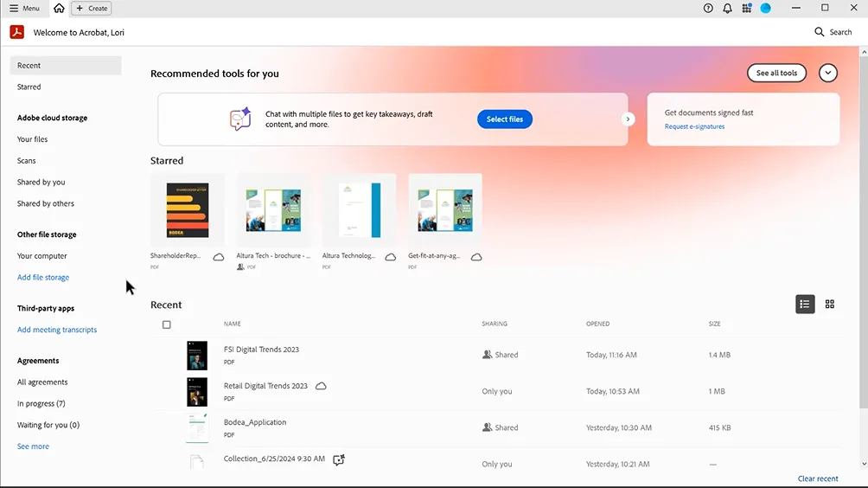Viewport: 868px width, 488px height.
Task: Click the cloud icon next to Get-fit-at-any-ag
Action: [x=476, y=257]
